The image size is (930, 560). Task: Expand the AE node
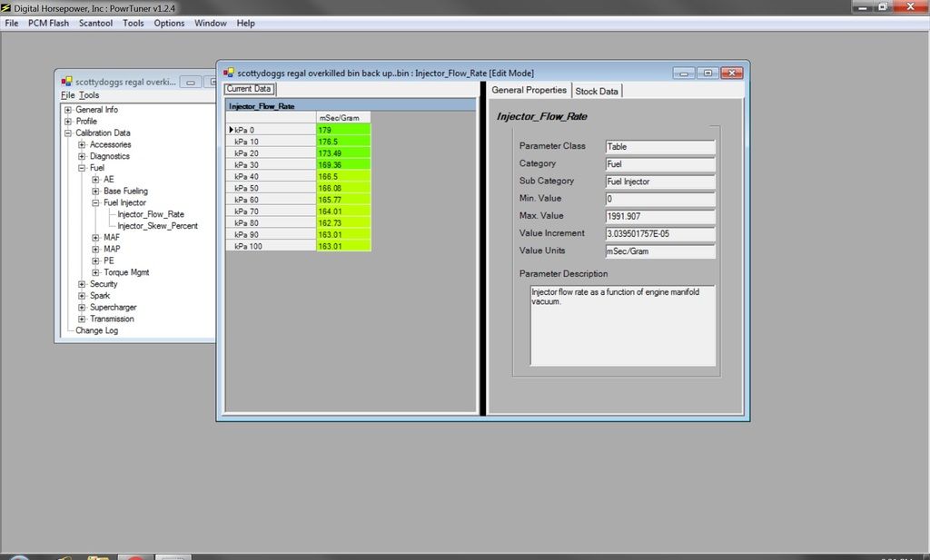pos(95,180)
